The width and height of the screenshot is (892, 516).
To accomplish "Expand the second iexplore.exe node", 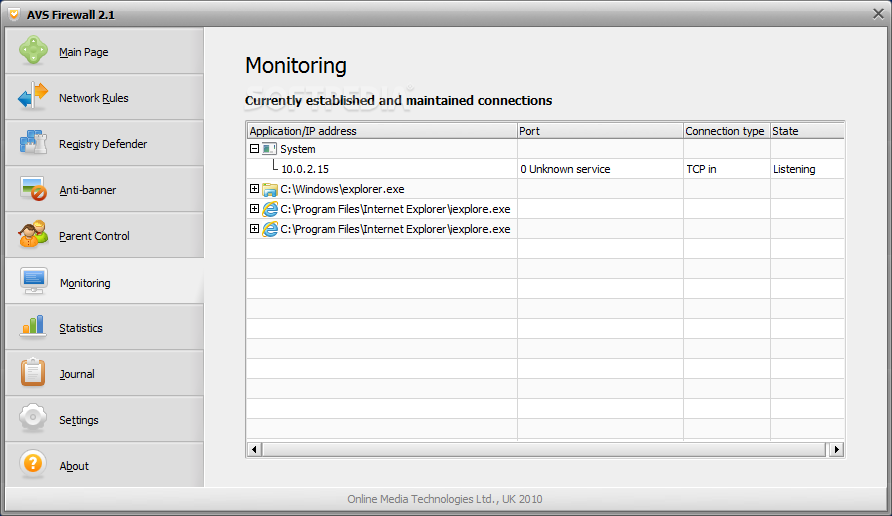I will 254,228.
